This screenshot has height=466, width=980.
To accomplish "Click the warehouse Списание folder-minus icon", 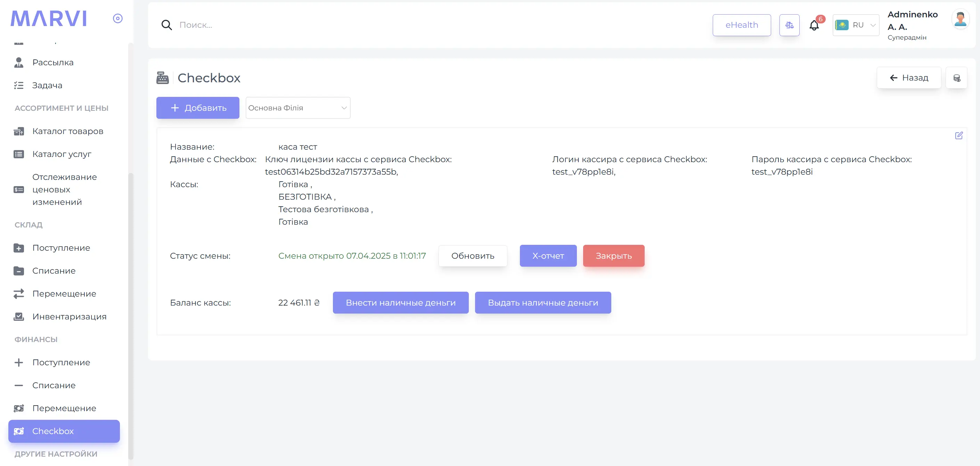I will pos(19,271).
